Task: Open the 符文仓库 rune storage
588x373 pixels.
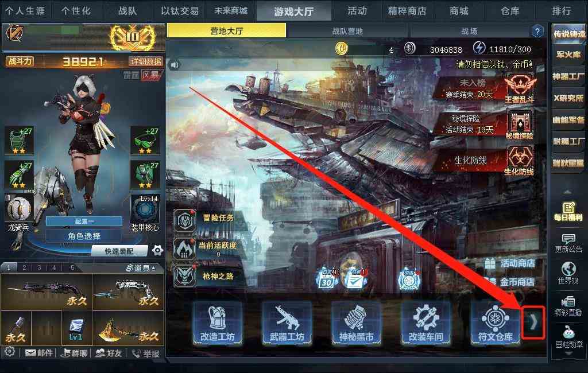Action: pyautogui.click(x=496, y=323)
